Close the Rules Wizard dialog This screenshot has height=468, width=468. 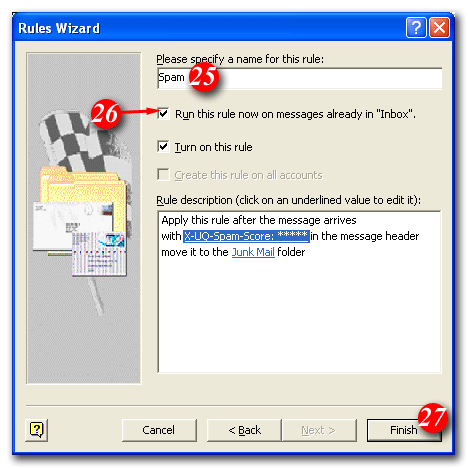[x=439, y=27]
